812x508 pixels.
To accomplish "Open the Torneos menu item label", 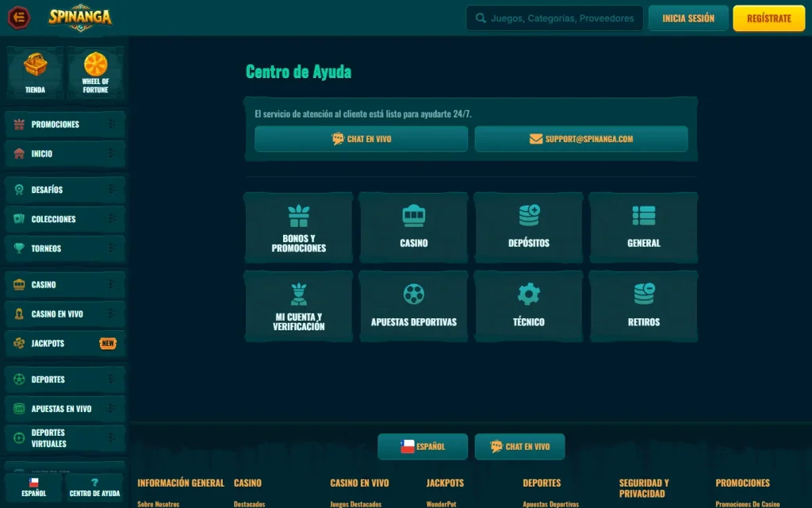I will click(46, 248).
